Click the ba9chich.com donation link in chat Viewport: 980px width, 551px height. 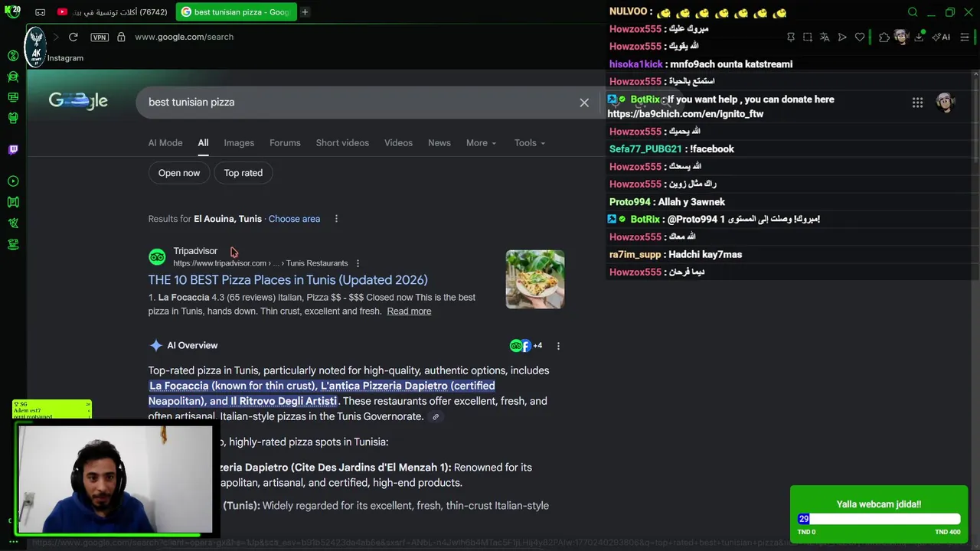(685, 114)
